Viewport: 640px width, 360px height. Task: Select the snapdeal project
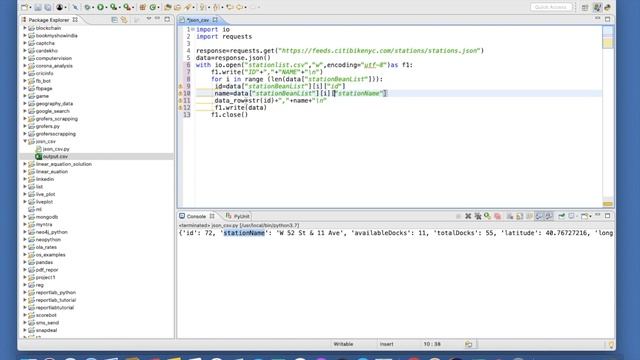(46, 330)
